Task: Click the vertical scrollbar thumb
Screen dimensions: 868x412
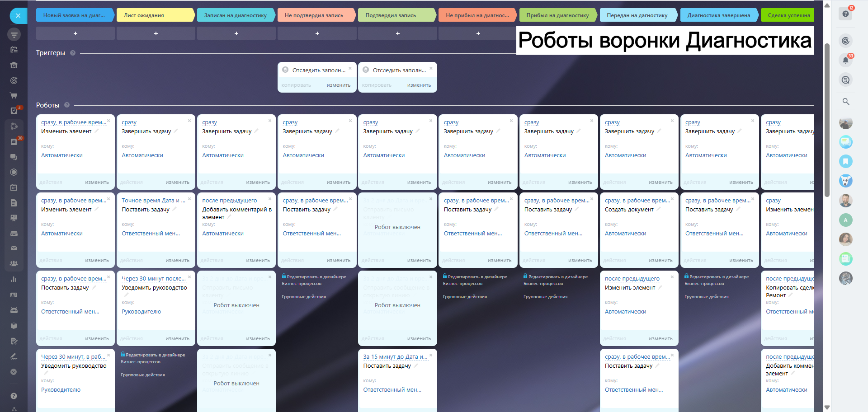Action: coord(827,120)
